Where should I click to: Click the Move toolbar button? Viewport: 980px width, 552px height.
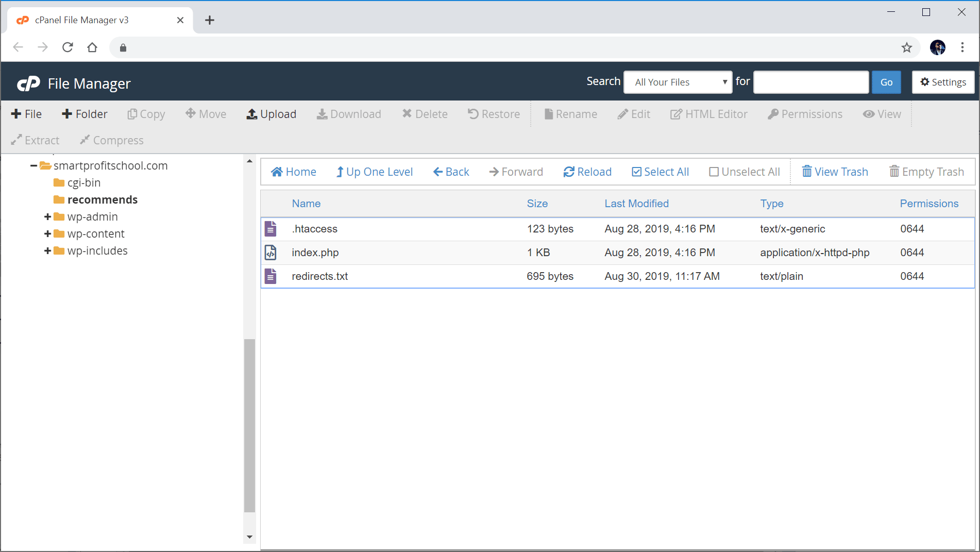[x=206, y=114]
